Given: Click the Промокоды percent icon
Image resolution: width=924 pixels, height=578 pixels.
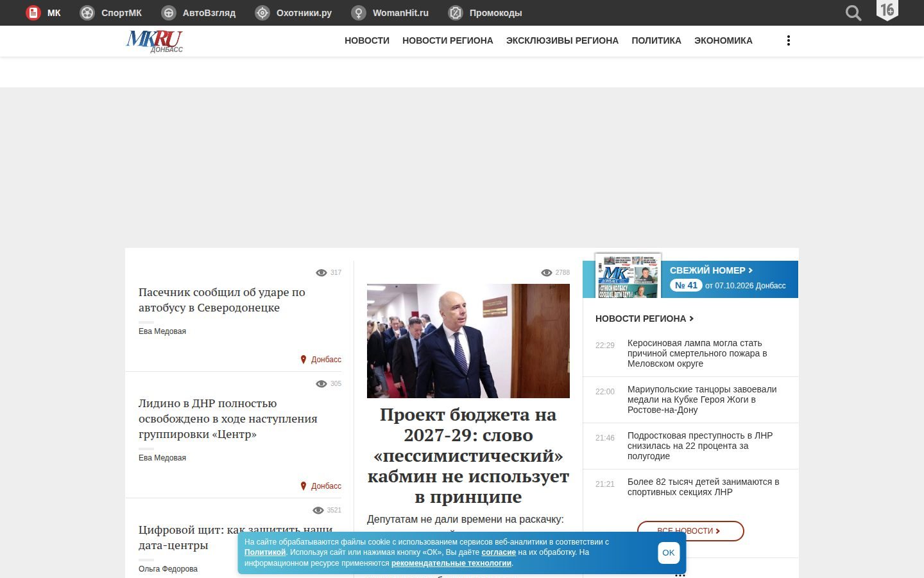Looking at the screenshot, I should [x=456, y=13].
